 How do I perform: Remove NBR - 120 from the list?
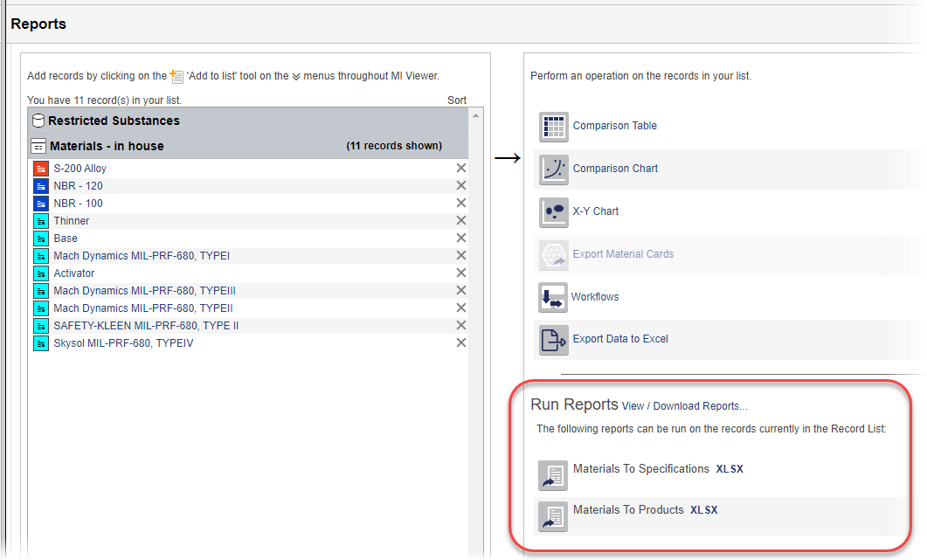461,185
